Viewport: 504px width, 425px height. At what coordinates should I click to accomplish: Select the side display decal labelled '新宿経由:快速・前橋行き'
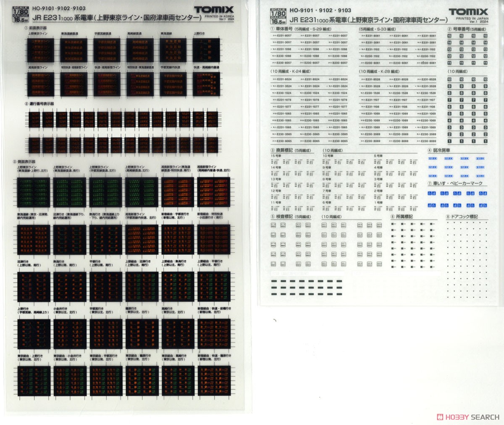pos(213,334)
